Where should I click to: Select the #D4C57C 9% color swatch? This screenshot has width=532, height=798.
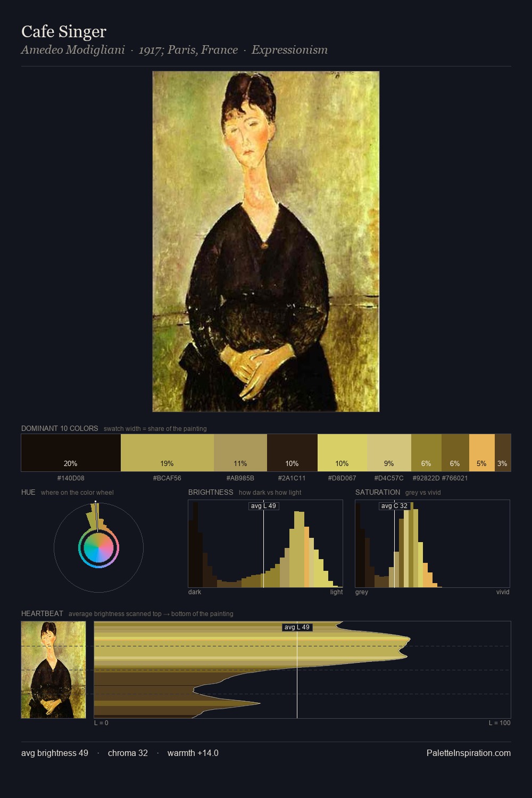[x=389, y=453]
